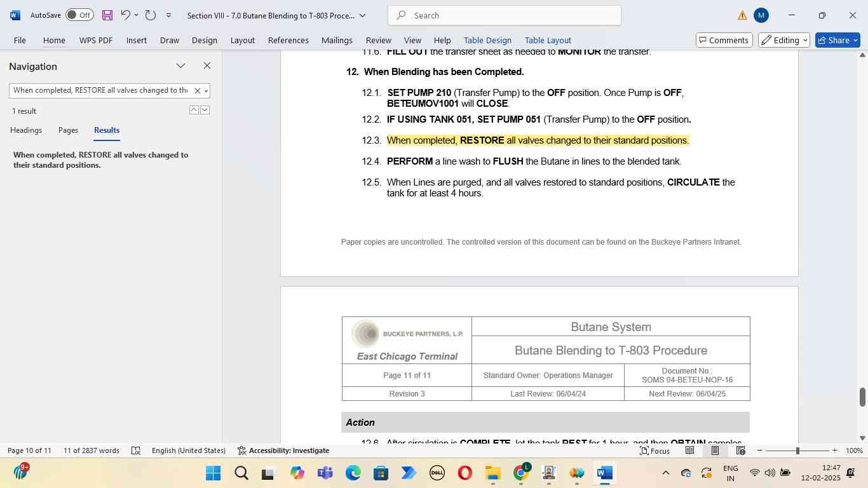The image size is (868, 488).
Task: Click the 'Page 10 of 11' status indicator
Action: click(x=29, y=451)
